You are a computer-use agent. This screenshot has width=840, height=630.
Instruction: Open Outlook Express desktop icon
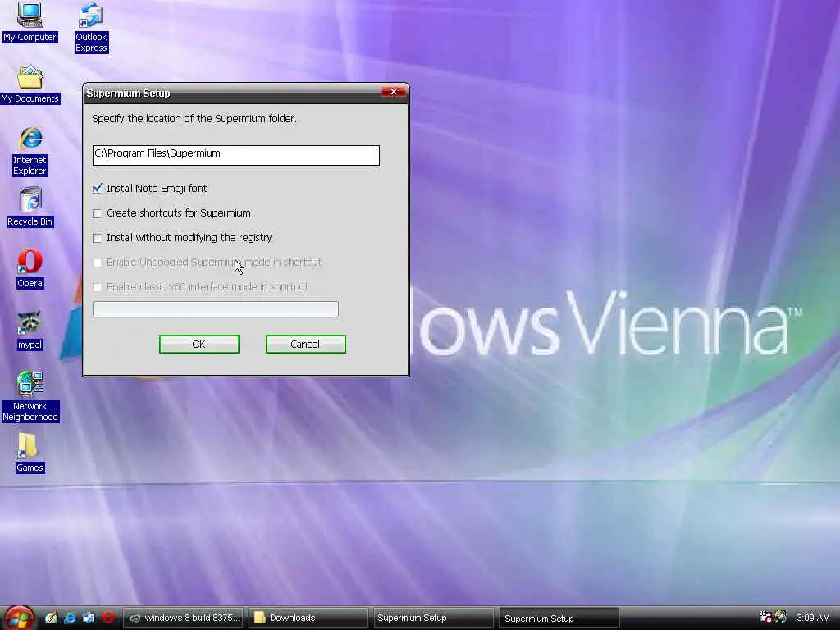(x=91, y=28)
